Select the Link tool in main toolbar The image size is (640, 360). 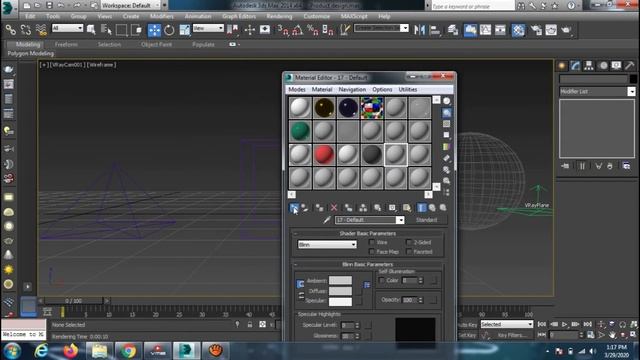(x=11, y=30)
